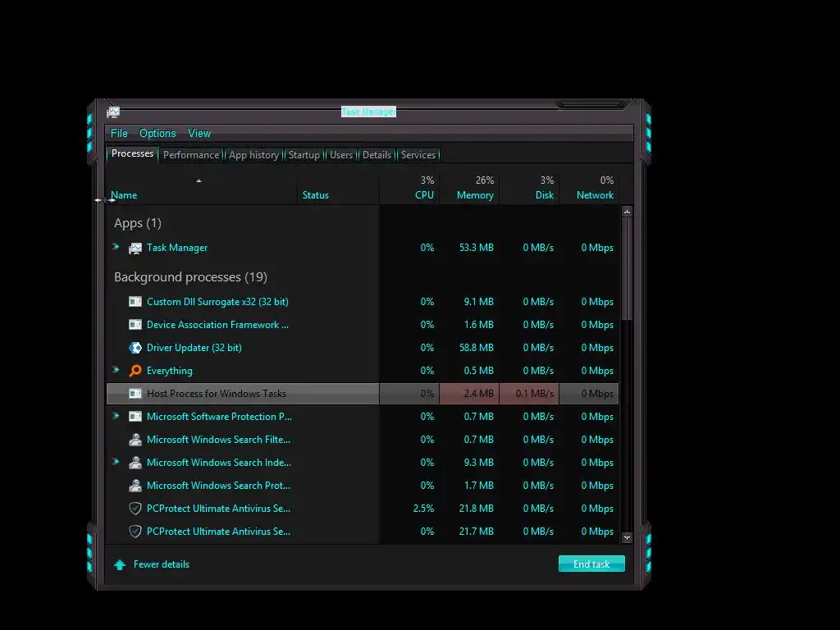Open the Details tab
Image resolution: width=840 pixels, height=630 pixels.
click(377, 155)
